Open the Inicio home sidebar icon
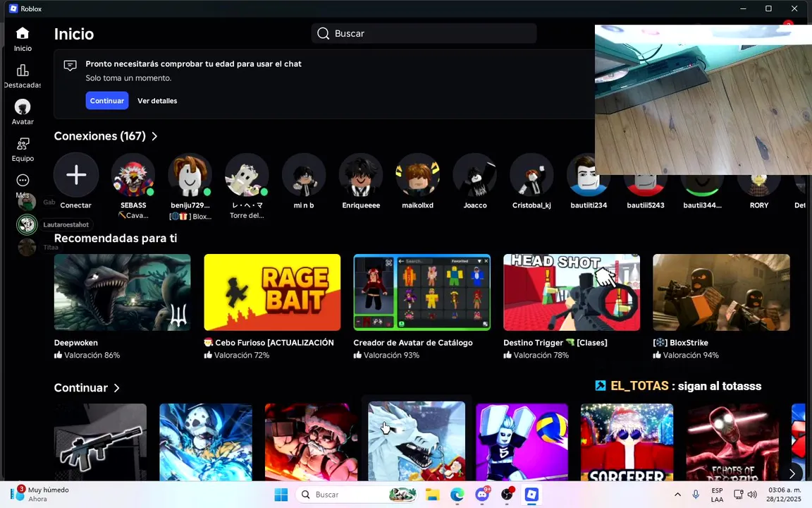This screenshot has height=508, width=812. coord(23,33)
